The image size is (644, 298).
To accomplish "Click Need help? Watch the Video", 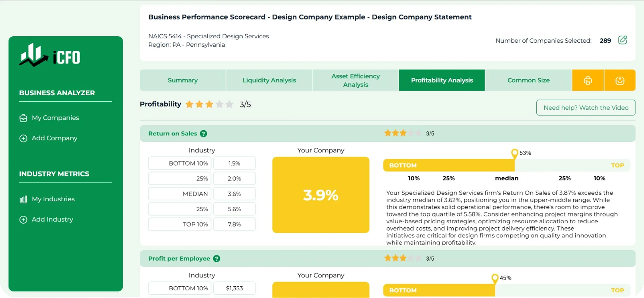I will (586, 108).
